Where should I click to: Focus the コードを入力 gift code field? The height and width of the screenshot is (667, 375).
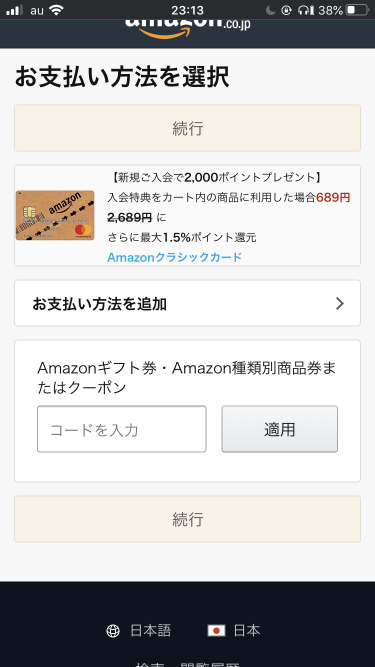[122, 429]
